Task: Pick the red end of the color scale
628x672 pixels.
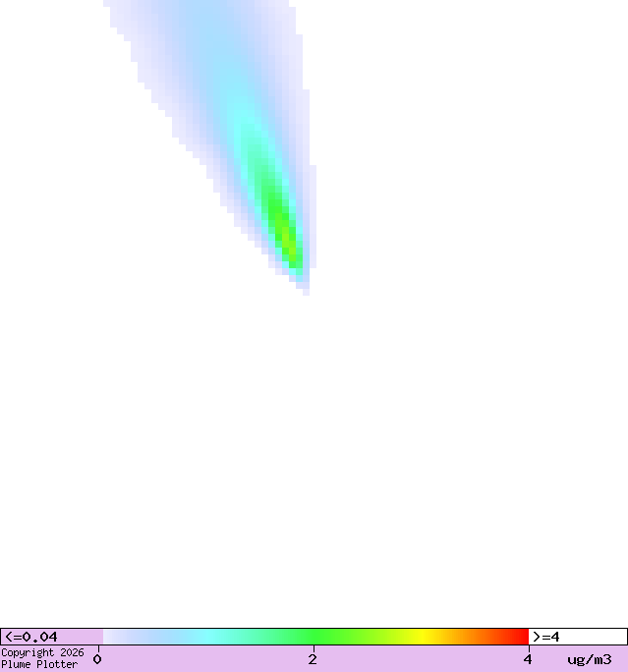Action: tap(521, 637)
